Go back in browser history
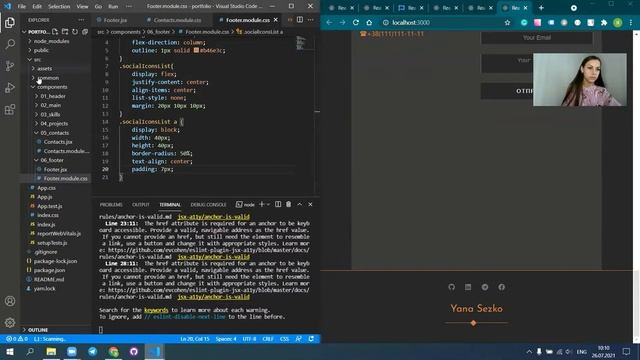Image resolution: width=640 pixels, height=360 pixels. [329, 22]
